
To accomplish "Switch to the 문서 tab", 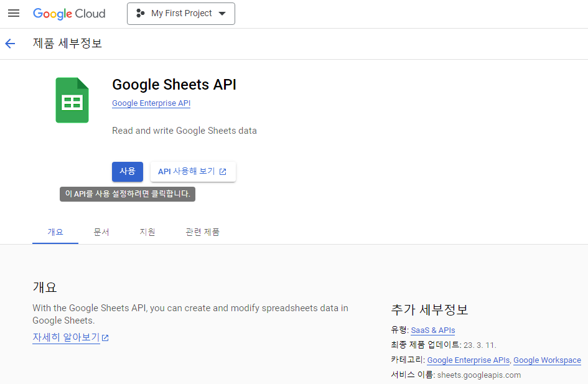I will [101, 232].
